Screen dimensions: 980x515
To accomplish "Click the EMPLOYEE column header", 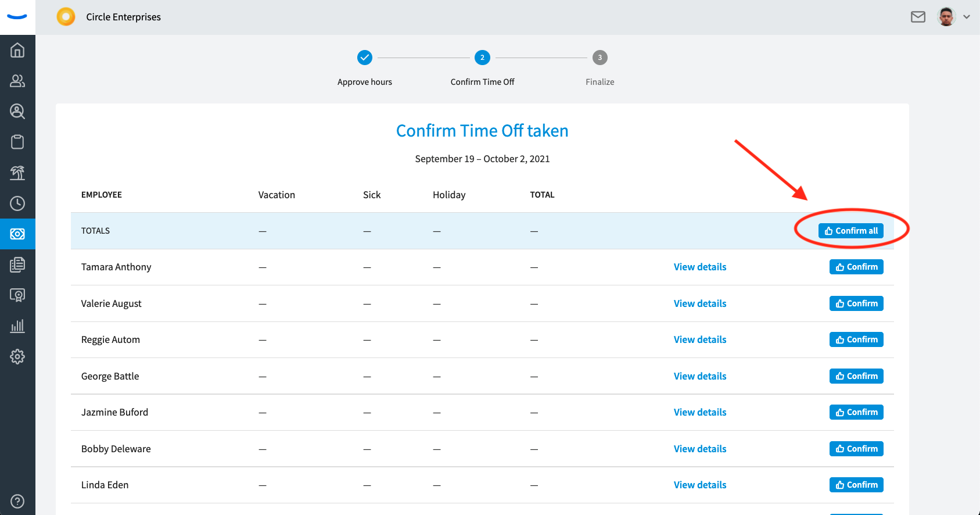I will [102, 195].
